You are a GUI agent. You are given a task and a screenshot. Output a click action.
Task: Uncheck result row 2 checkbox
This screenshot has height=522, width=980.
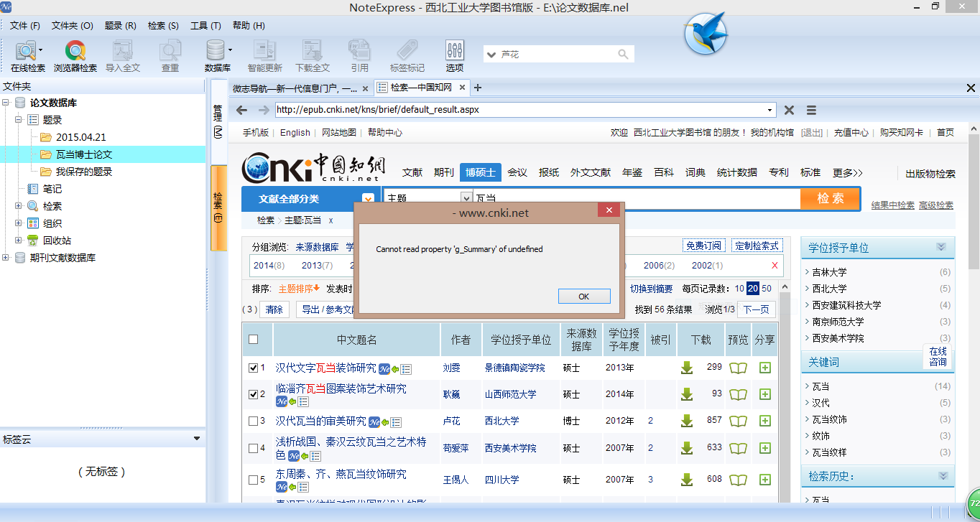(253, 394)
